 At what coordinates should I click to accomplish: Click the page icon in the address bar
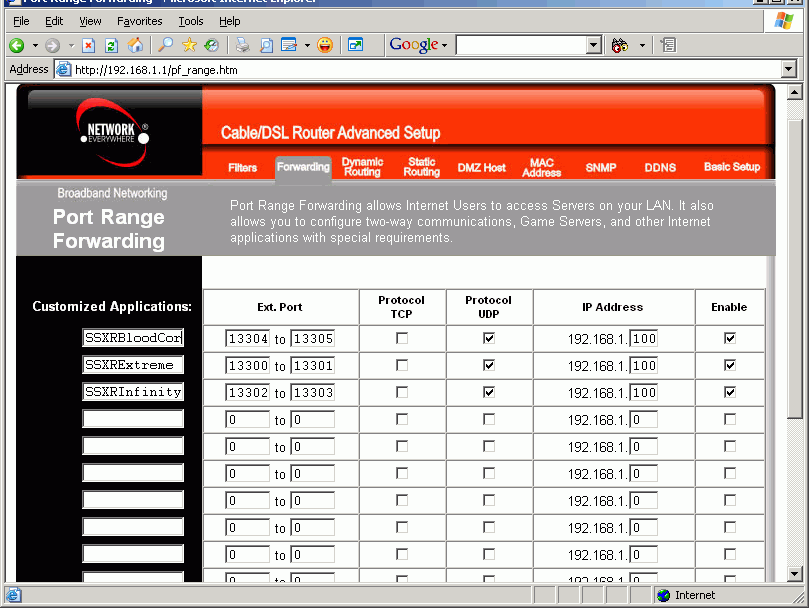63,69
